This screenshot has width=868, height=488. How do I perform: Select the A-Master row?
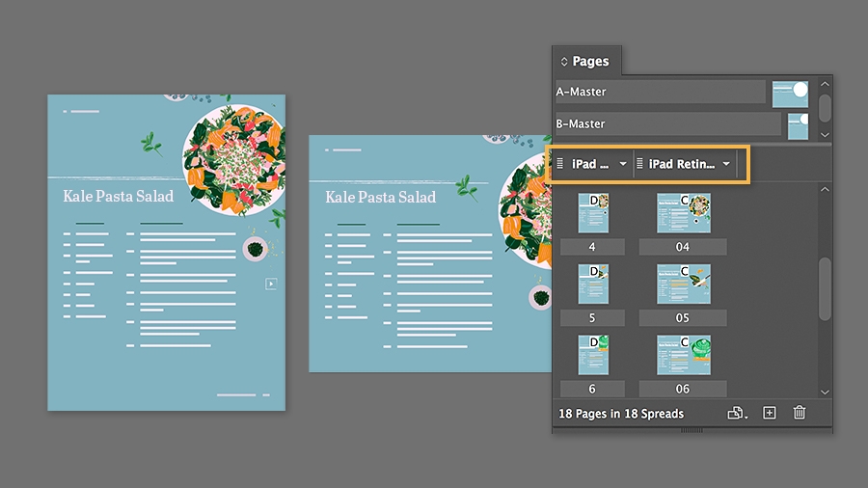coord(661,92)
